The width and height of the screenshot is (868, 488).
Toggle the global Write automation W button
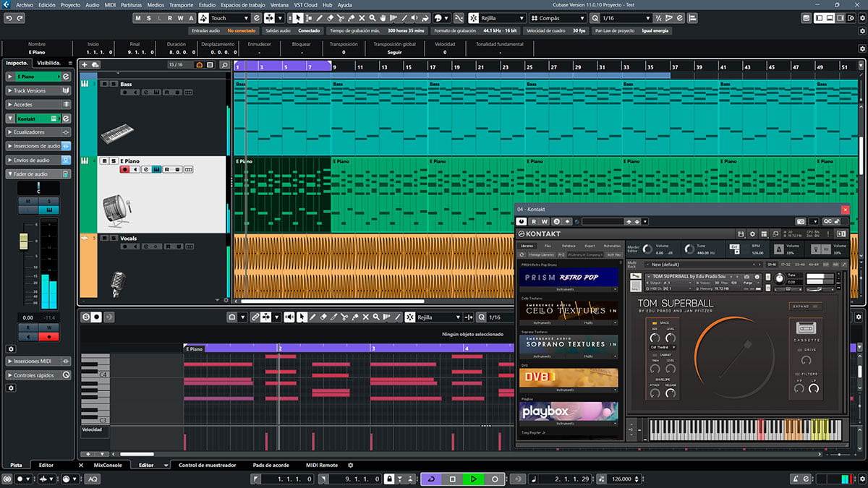[x=180, y=18]
